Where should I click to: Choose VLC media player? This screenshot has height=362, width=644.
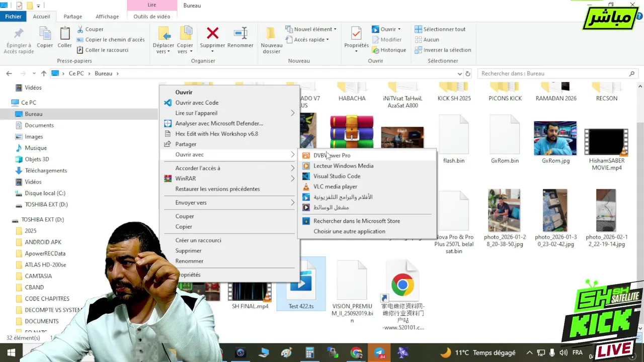tap(367, 187)
